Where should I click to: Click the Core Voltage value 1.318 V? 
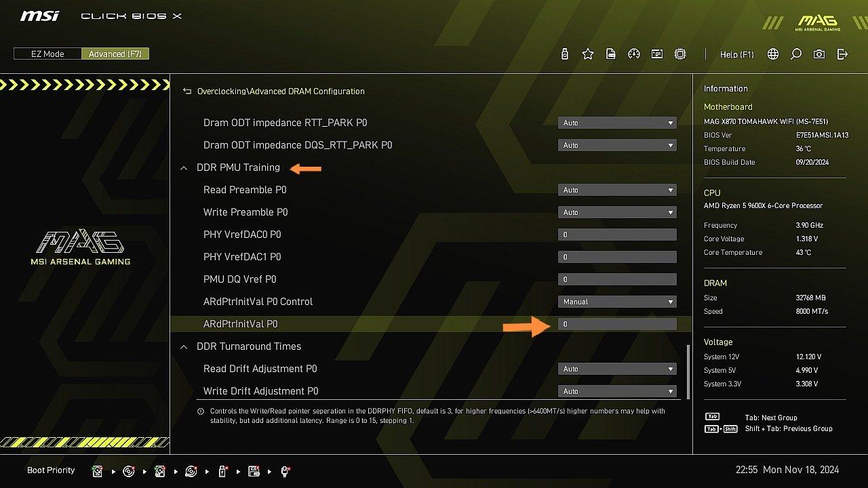[x=807, y=239]
